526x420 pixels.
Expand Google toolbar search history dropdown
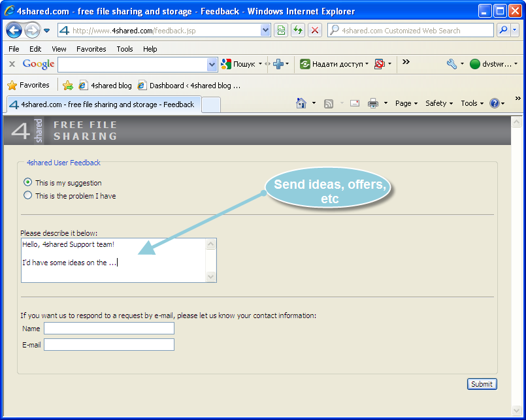(x=212, y=65)
